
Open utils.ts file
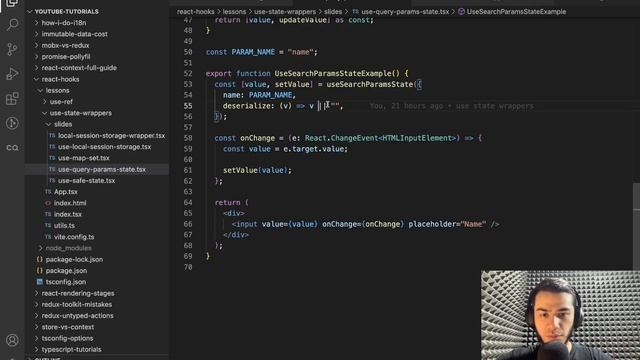(64, 225)
